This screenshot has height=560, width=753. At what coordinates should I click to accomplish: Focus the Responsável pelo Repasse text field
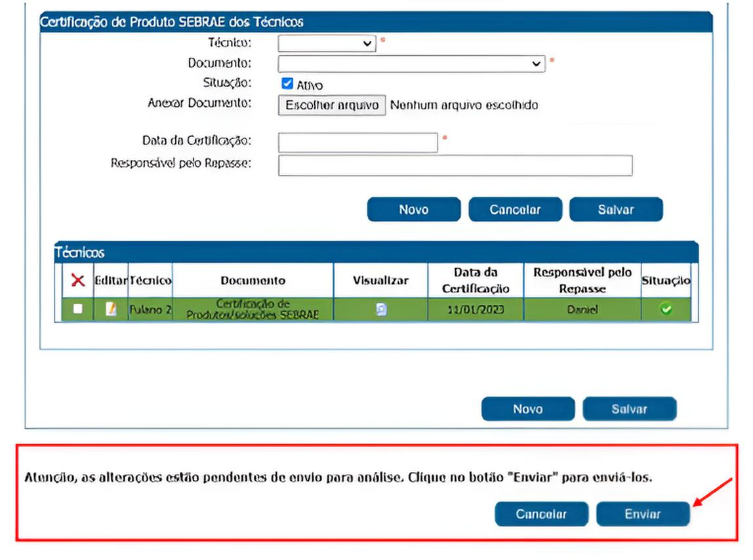(455, 165)
